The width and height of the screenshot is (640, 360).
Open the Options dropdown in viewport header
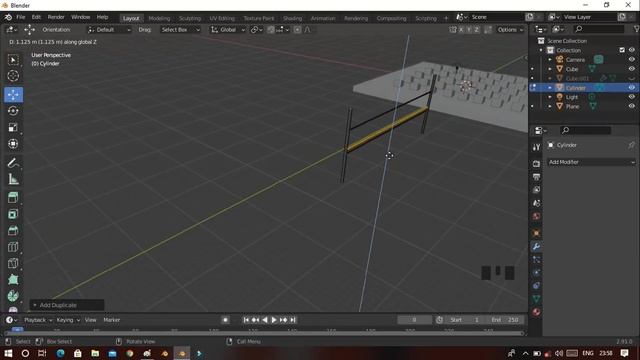(510, 30)
